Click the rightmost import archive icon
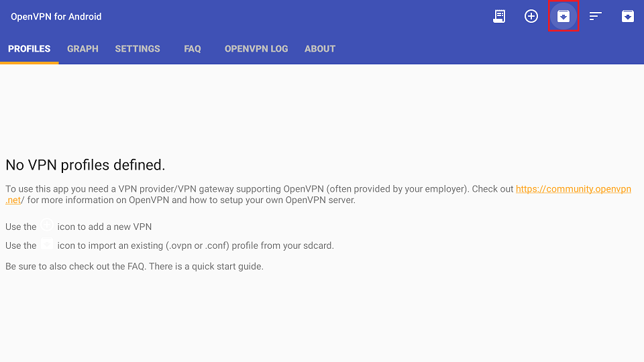This screenshot has width=644, height=362. (x=628, y=16)
